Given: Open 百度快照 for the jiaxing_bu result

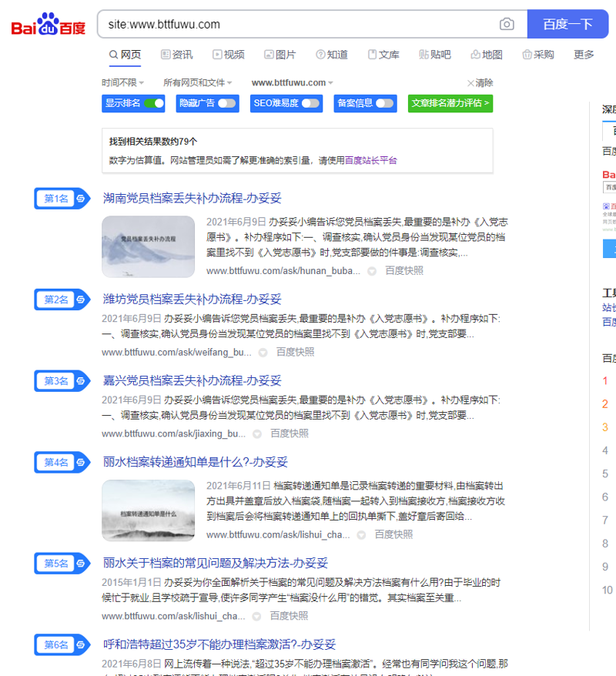Looking at the screenshot, I should [290, 433].
